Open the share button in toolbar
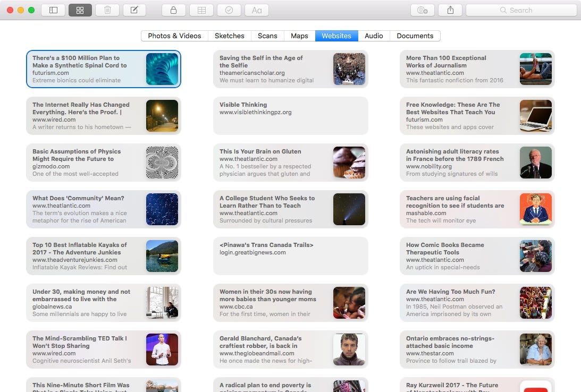This screenshot has height=392, width=581. (450, 10)
